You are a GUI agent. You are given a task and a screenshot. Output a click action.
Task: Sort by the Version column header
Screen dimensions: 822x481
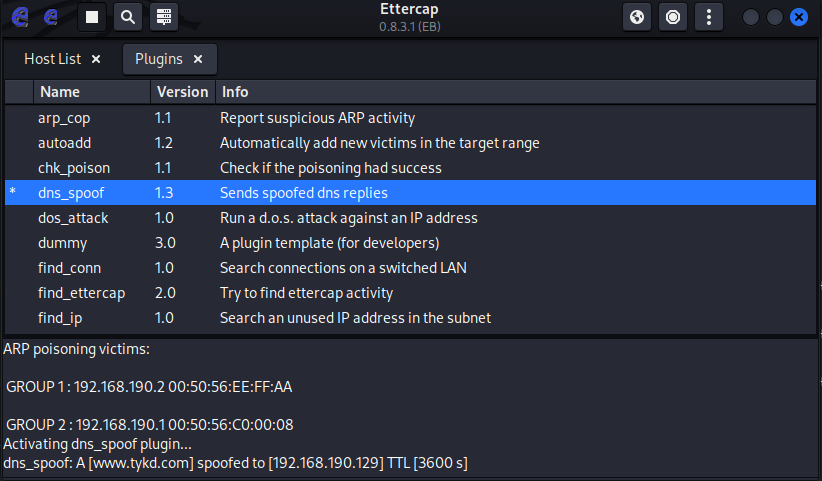coord(182,92)
